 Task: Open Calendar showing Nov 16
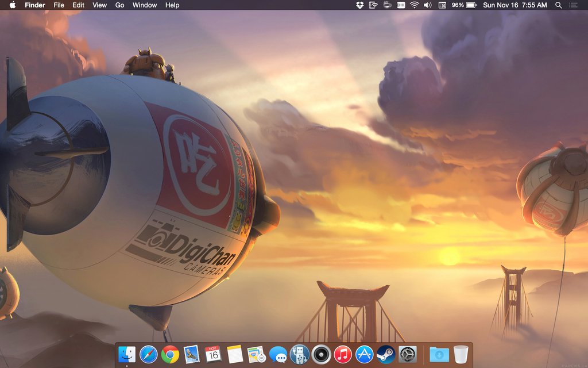tap(213, 354)
